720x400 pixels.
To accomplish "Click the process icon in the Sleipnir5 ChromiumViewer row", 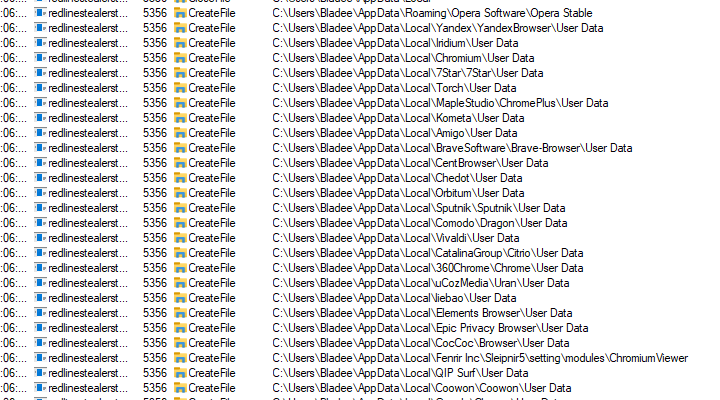I will pyautogui.click(x=40, y=358).
